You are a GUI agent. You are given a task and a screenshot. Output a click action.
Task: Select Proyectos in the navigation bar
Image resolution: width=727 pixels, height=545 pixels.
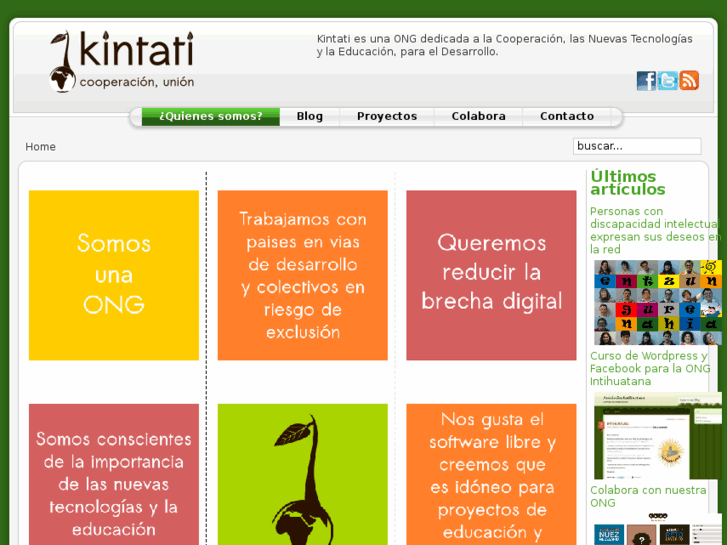[x=386, y=116]
